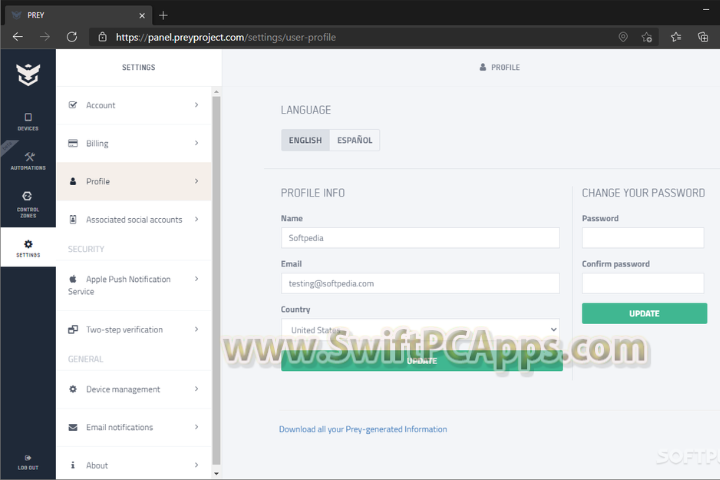
Task: Open the Automations section
Action: pos(28,161)
